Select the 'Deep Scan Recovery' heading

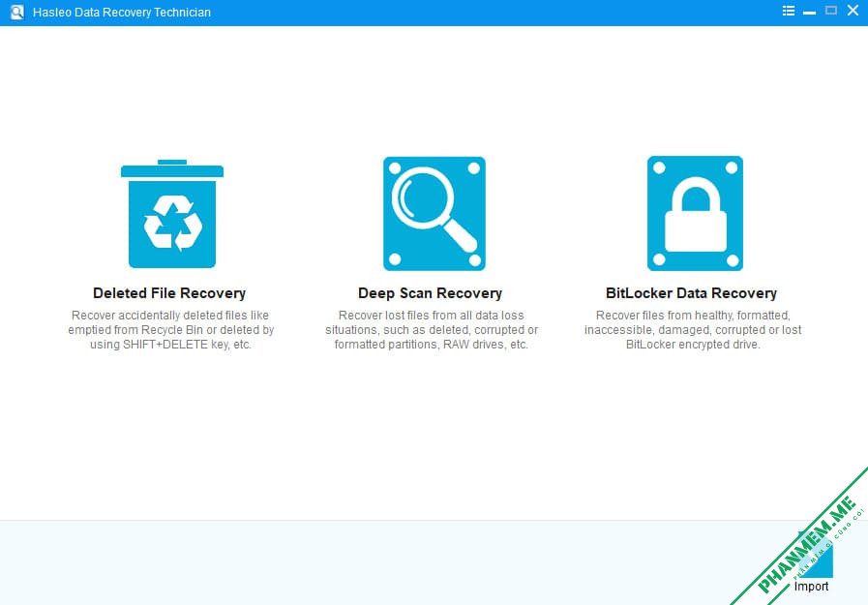point(430,292)
